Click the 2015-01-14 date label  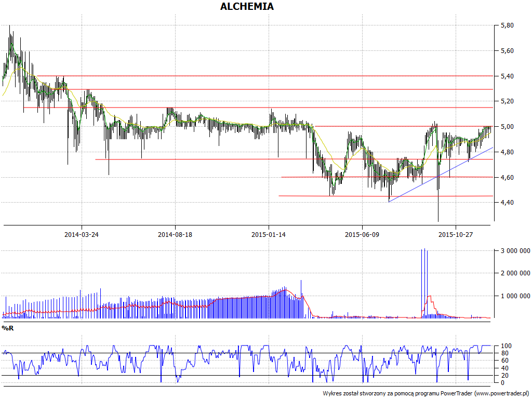269,234
